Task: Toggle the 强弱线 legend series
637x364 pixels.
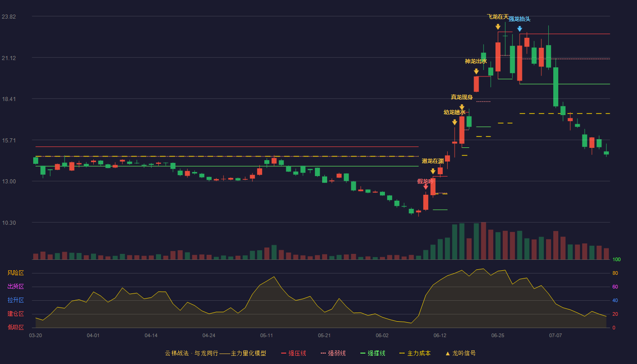Action: (x=333, y=353)
